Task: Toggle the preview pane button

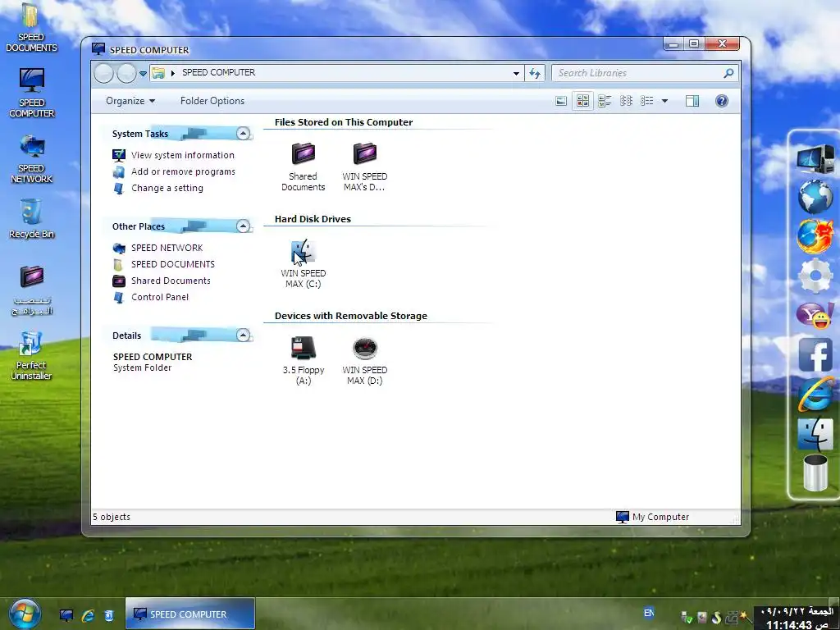Action: [x=692, y=101]
